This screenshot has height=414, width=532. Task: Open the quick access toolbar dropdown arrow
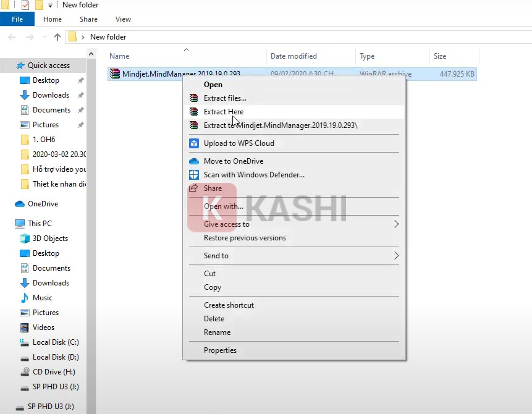(50, 6)
